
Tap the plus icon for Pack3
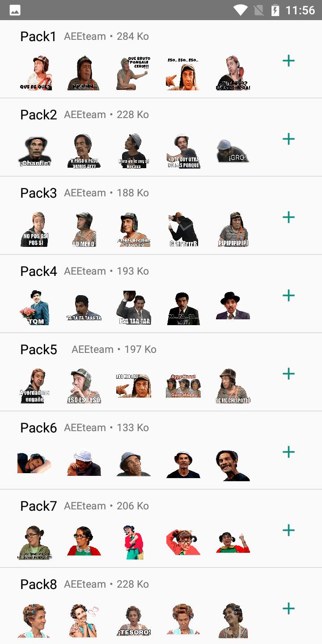[288, 217]
